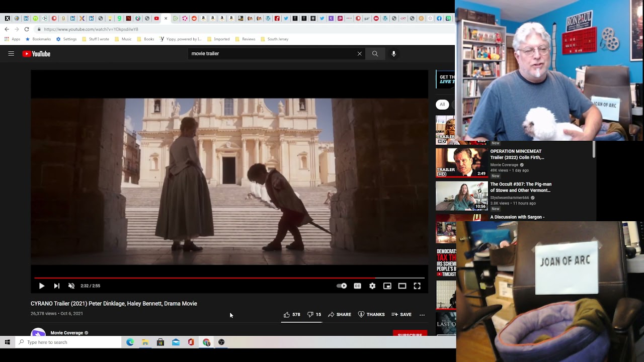Expand the Imported bookmark folder

click(218, 39)
